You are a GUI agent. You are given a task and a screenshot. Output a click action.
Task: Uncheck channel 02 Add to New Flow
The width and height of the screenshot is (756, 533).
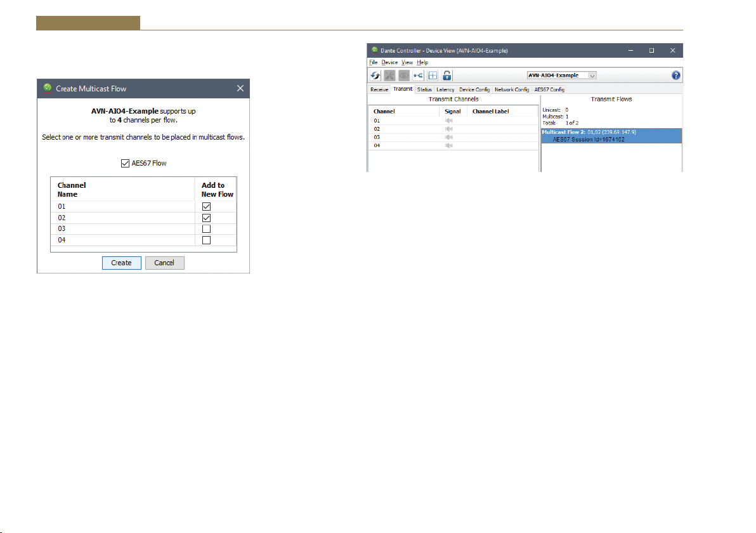206,218
